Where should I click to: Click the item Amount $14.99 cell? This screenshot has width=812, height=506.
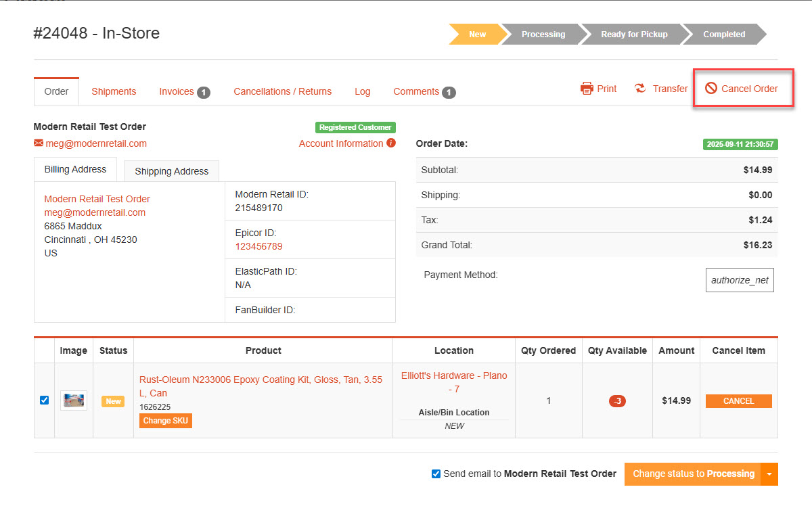(677, 400)
